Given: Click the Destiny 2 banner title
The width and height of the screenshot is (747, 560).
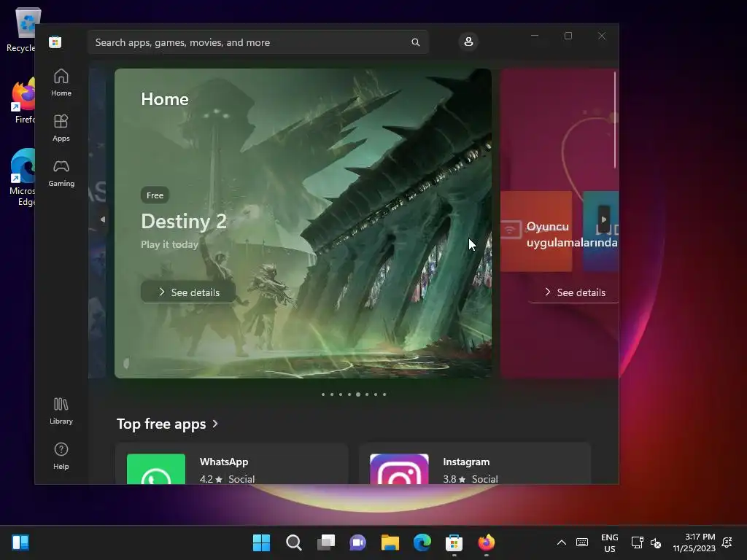Looking at the screenshot, I should pos(184,222).
